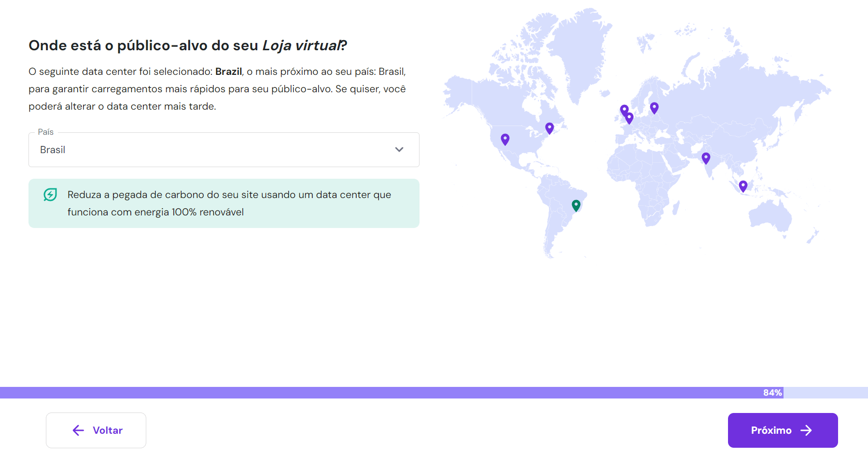Viewport: 868px width, 455px height.
Task: Click the arrow icon inside Próximo button
Action: (808, 430)
